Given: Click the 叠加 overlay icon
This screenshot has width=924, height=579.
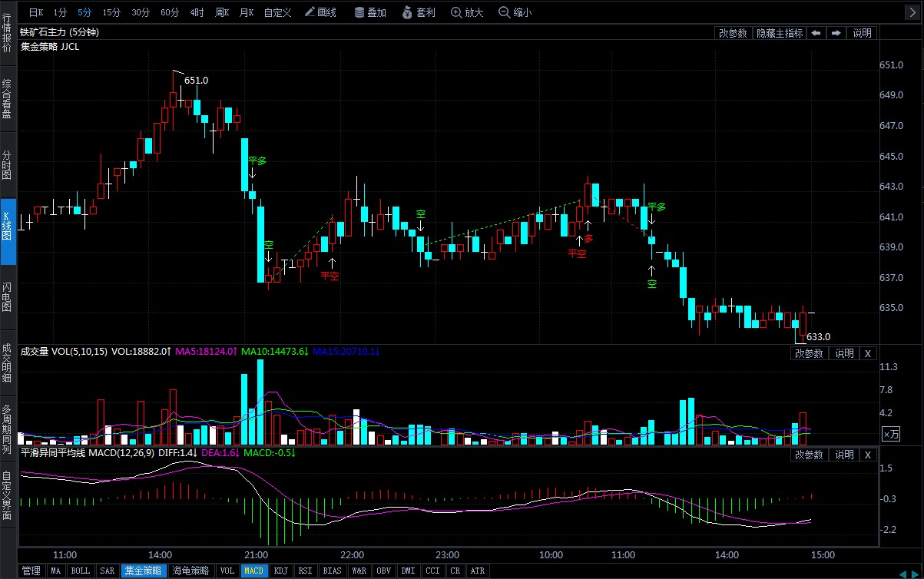Looking at the screenshot, I should pos(369,12).
